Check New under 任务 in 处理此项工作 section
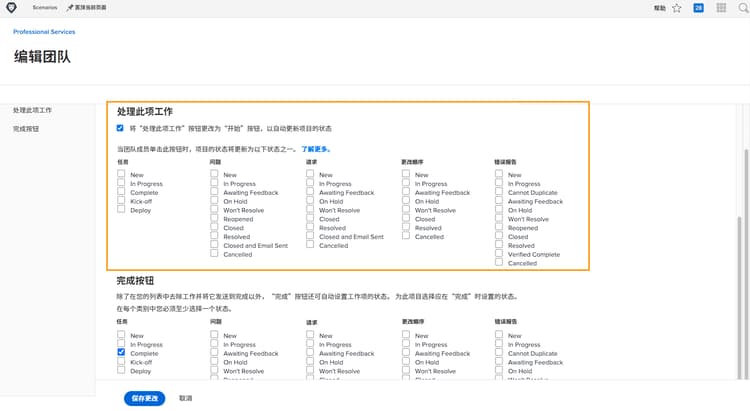 pos(121,174)
